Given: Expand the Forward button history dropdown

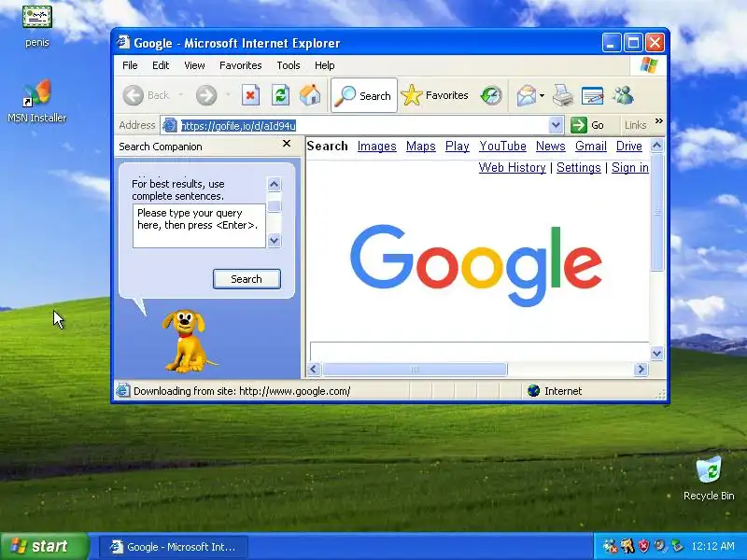Looking at the screenshot, I should 228,95.
